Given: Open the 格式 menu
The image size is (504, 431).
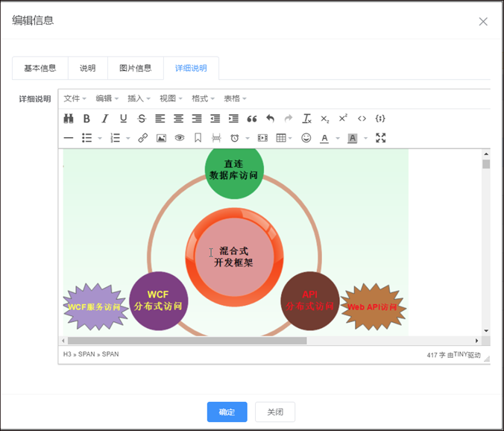Looking at the screenshot, I should 203,98.
